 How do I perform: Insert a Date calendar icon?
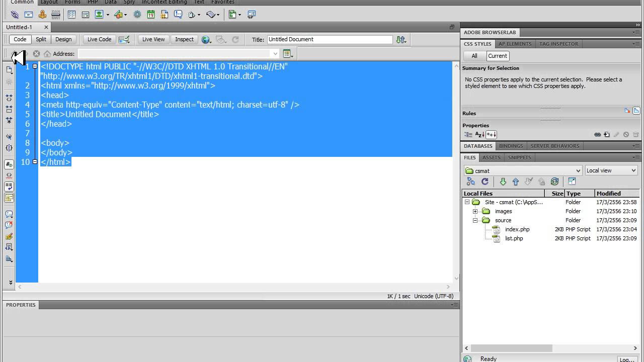coord(150,15)
